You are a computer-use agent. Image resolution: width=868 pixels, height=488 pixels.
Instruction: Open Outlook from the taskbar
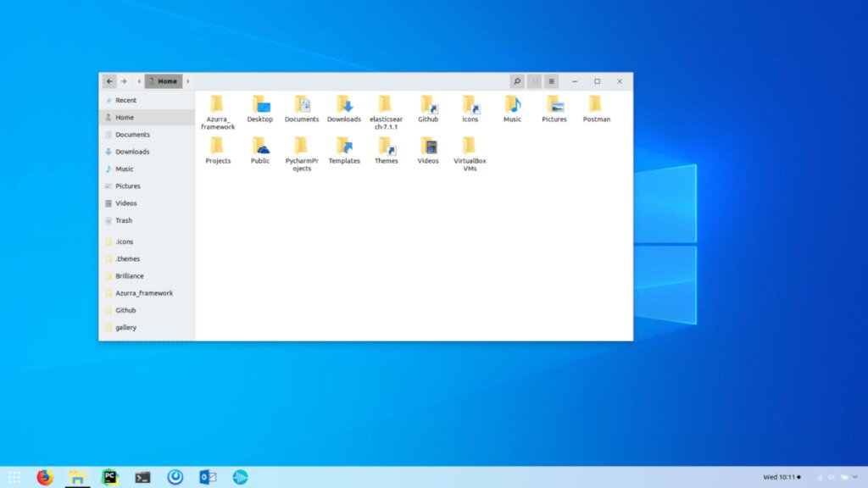pyautogui.click(x=207, y=477)
